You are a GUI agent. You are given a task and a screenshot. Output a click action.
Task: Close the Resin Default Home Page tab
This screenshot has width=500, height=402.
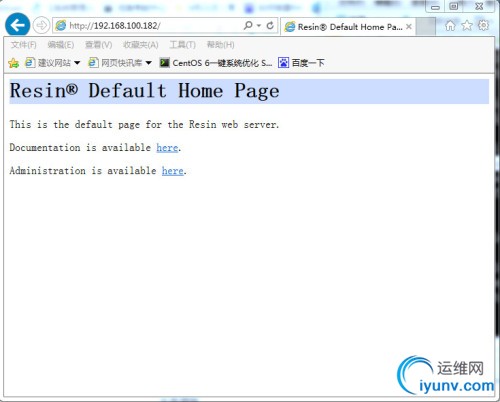(x=409, y=27)
